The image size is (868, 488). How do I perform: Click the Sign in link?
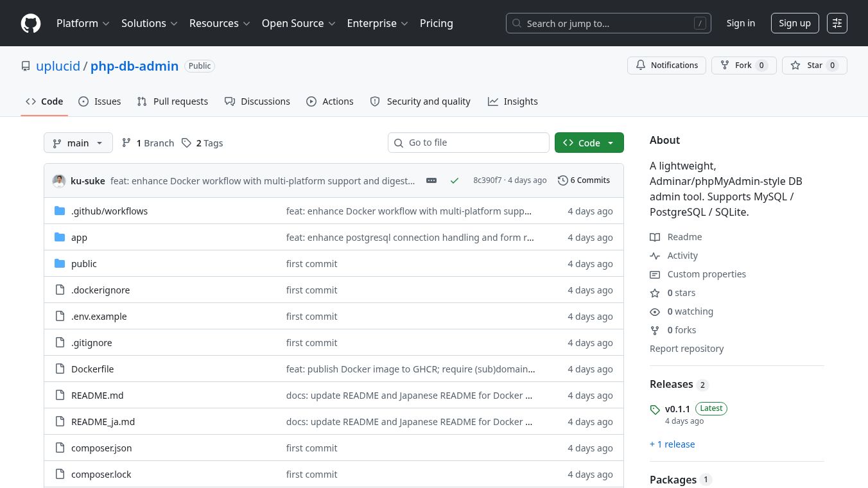(x=741, y=23)
